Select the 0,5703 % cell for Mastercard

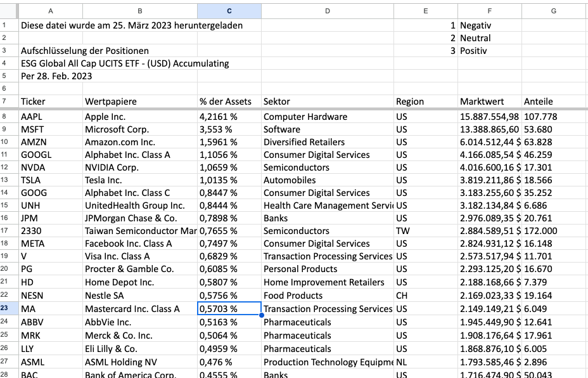coord(229,309)
